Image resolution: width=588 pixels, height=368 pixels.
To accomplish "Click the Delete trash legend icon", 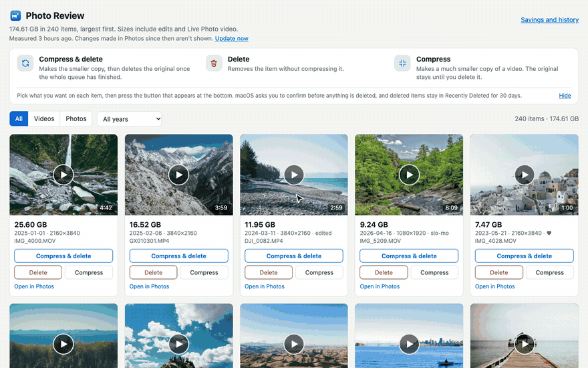I will tap(214, 63).
